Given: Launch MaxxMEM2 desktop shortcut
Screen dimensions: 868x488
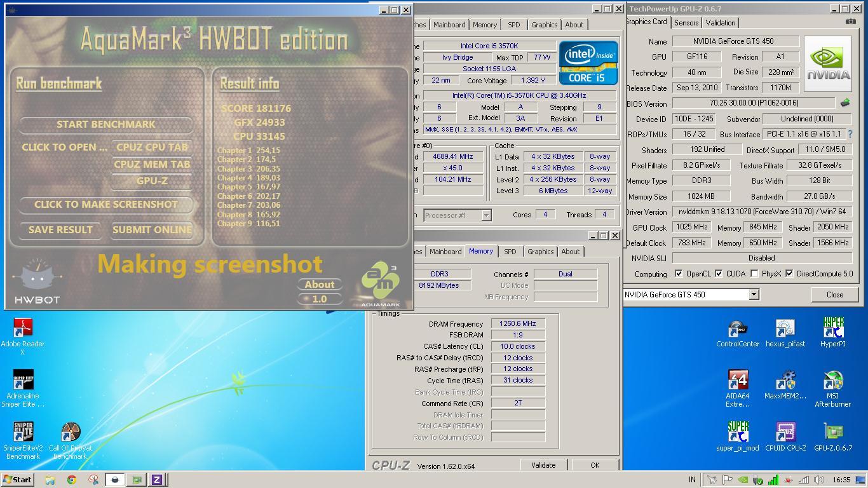Looking at the screenshot, I should pos(785,385).
